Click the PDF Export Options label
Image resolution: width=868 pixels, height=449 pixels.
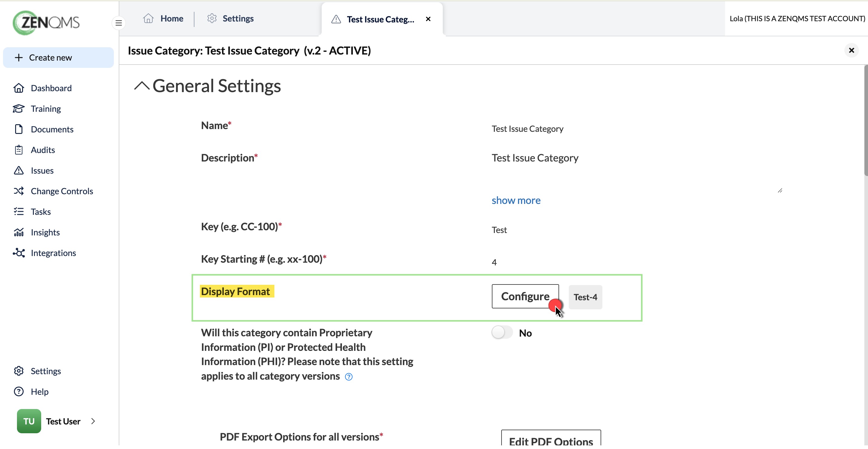[302, 437]
